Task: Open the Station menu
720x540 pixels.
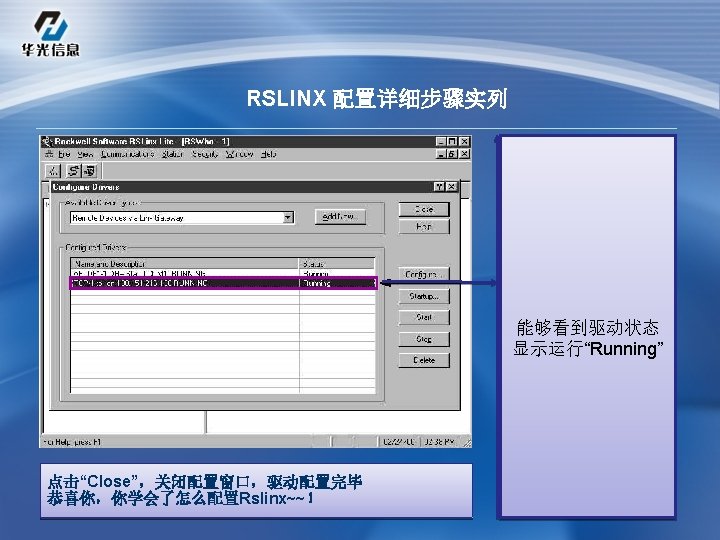Action: [x=172, y=154]
